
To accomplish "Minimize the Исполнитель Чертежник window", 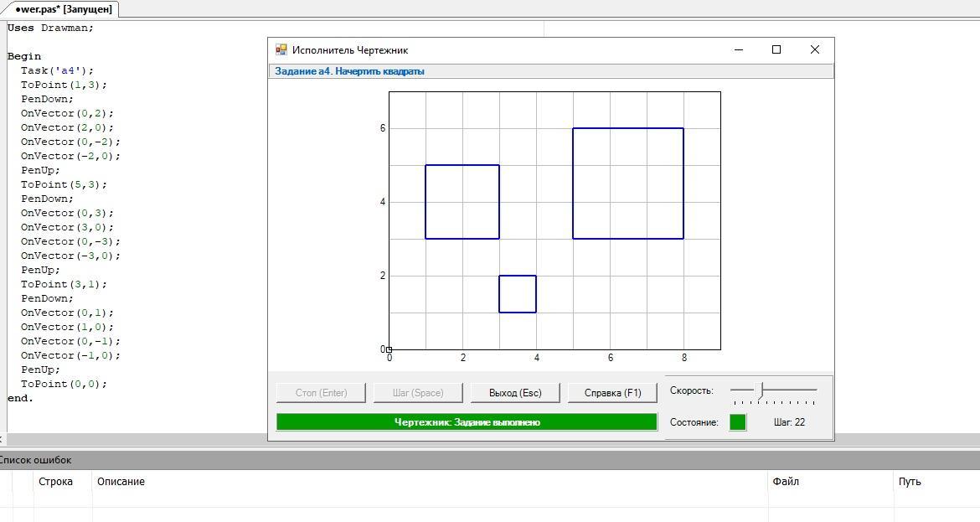I will [739, 49].
